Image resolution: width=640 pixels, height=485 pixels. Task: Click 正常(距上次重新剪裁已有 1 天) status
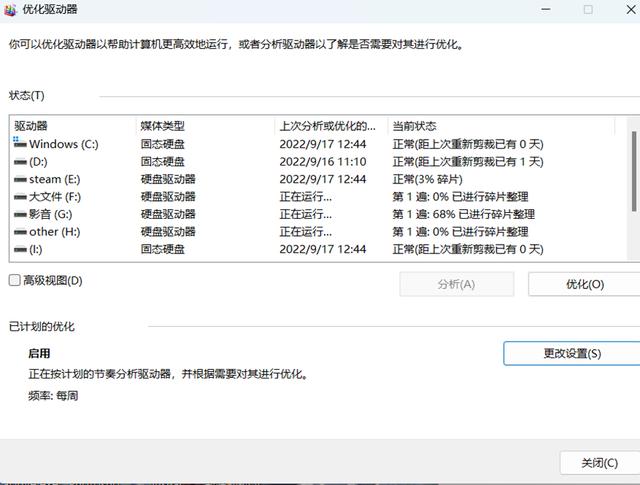coord(468,162)
